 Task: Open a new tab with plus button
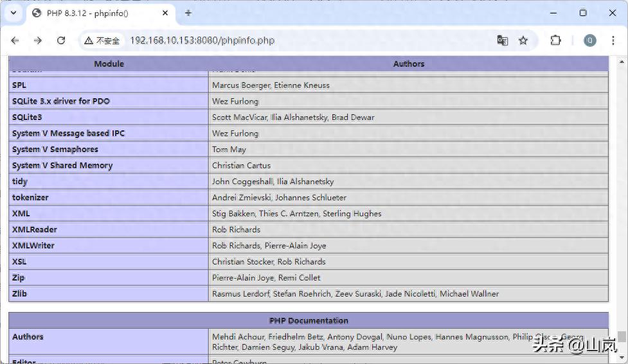click(x=188, y=13)
